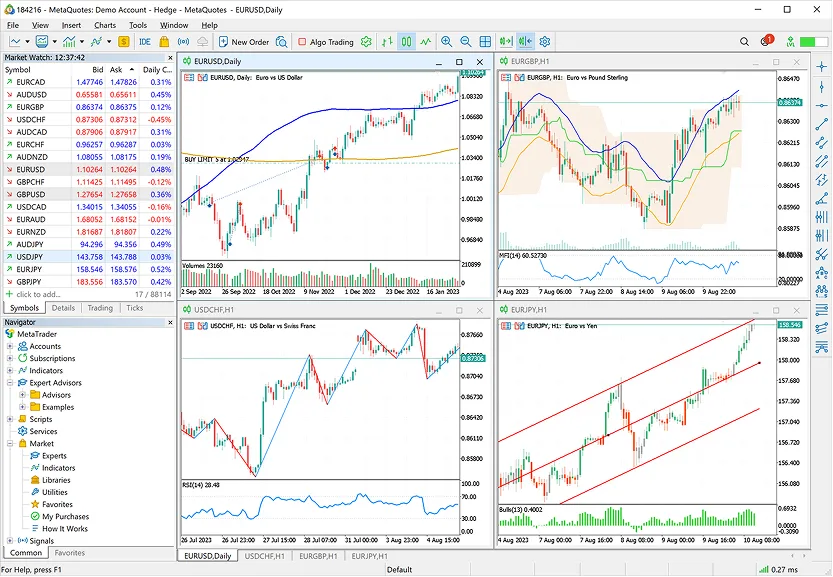Screen dimensions: 833x577
Task: Zoom in the chart with magnifier plus
Action: click(x=446, y=41)
